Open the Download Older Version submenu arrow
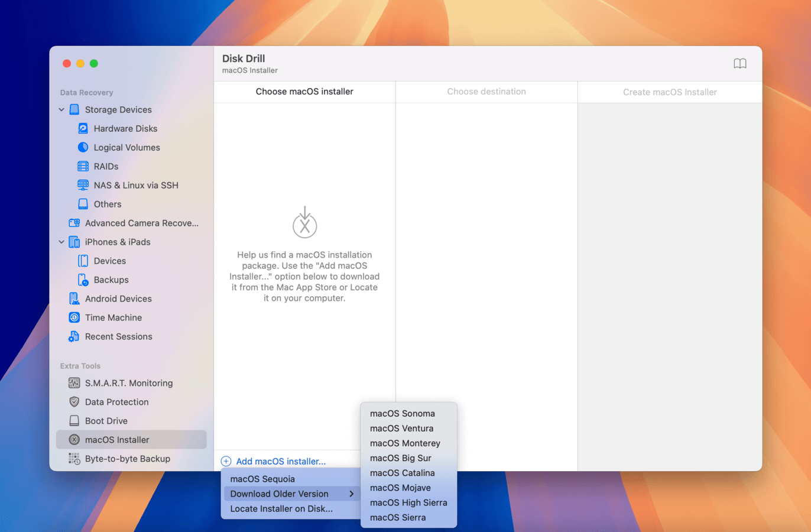 click(351, 494)
